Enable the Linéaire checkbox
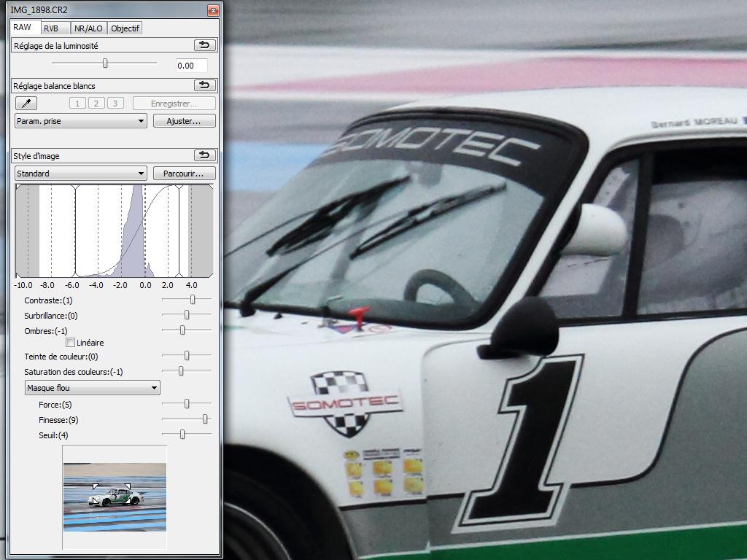Image resolution: width=747 pixels, height=560 pixels. click(x=71, y=343)
